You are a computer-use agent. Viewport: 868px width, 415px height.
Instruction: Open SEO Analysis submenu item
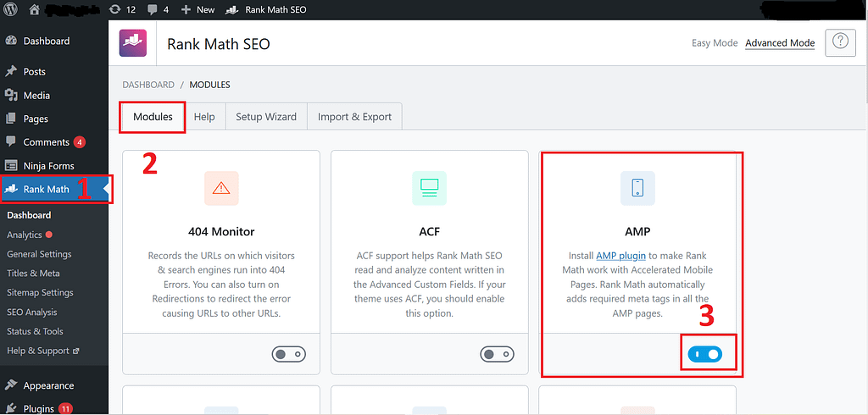pos(31,312)
